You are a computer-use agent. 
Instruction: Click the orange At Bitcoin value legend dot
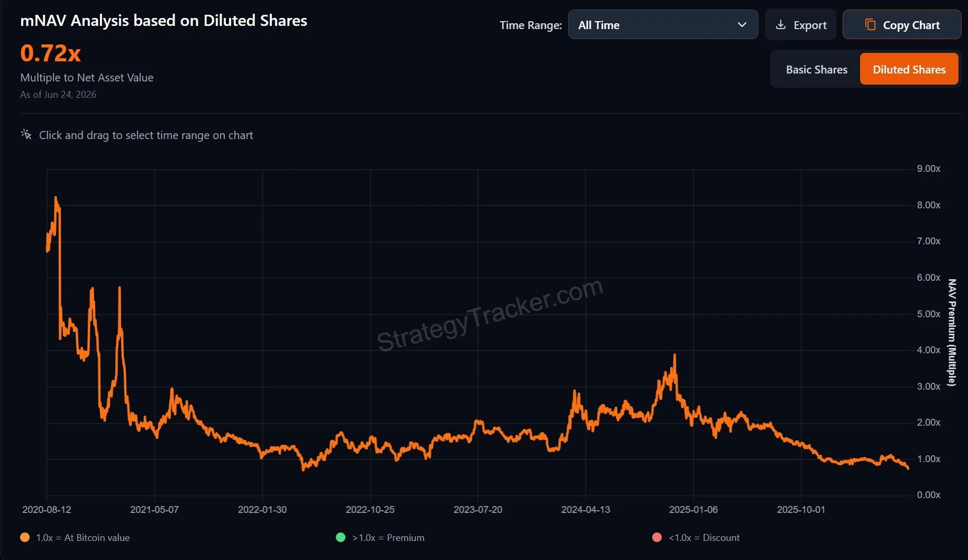(x=25, y=537)
